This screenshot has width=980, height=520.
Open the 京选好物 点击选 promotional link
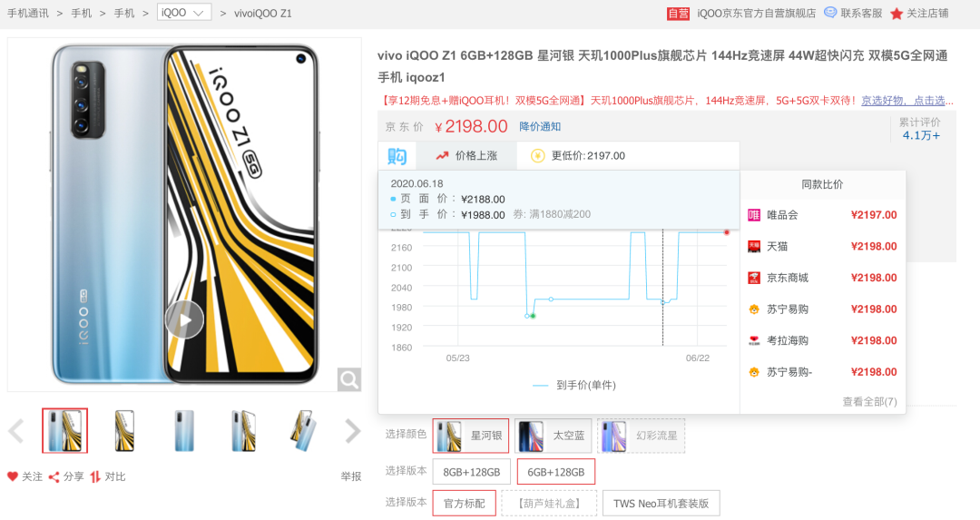(907, 100)
